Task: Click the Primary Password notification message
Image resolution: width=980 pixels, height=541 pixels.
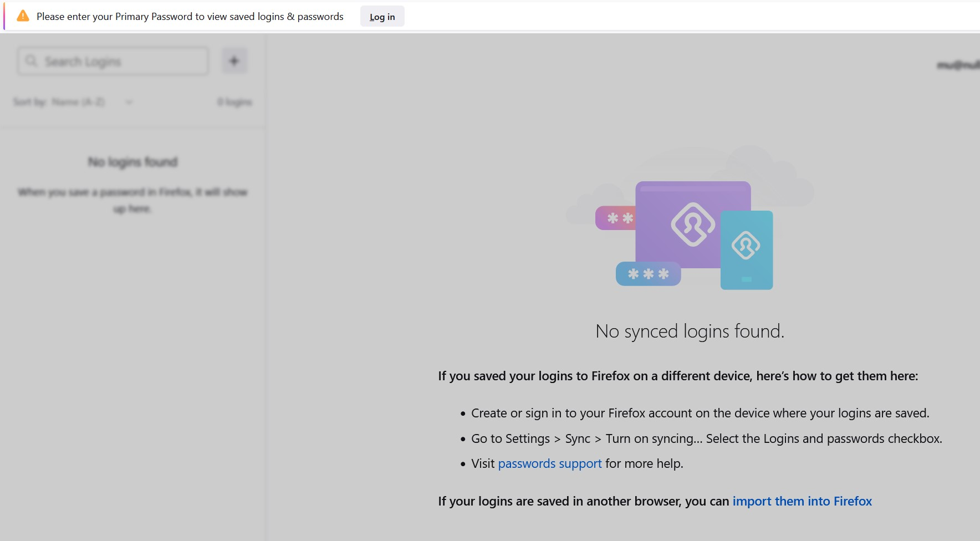Action: [190, 17]
